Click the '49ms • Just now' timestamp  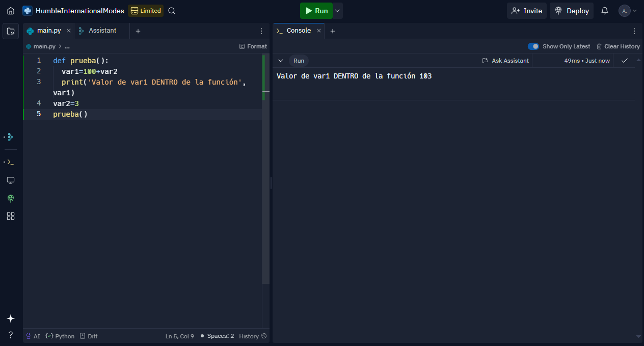(587, 61)
